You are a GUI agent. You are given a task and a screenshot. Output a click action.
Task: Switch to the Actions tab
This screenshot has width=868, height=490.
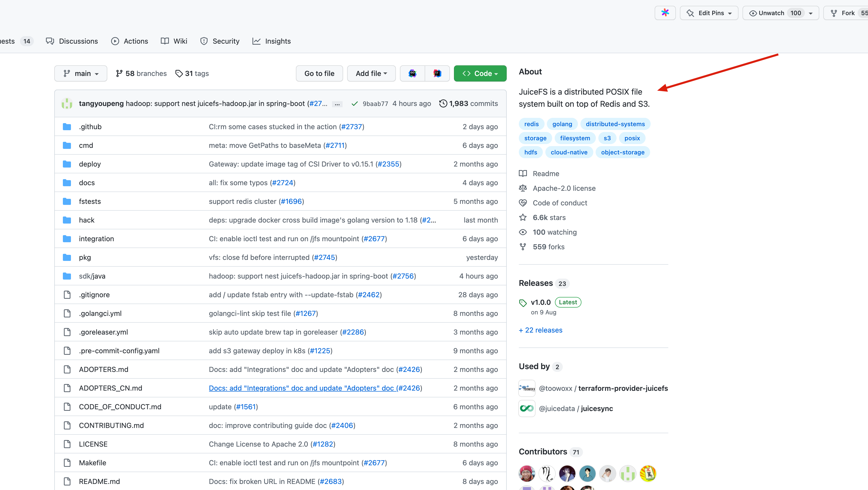[130, 41]
